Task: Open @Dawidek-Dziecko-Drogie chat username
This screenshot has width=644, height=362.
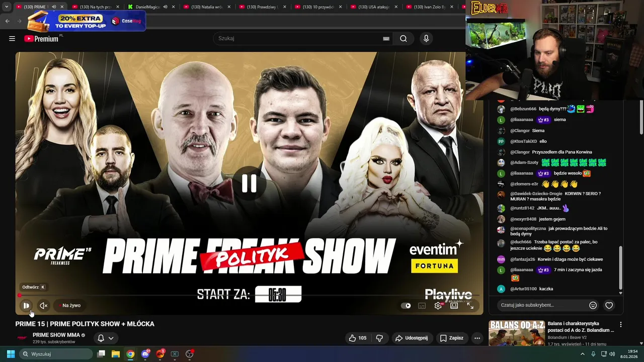Action: tap(536, 194)
